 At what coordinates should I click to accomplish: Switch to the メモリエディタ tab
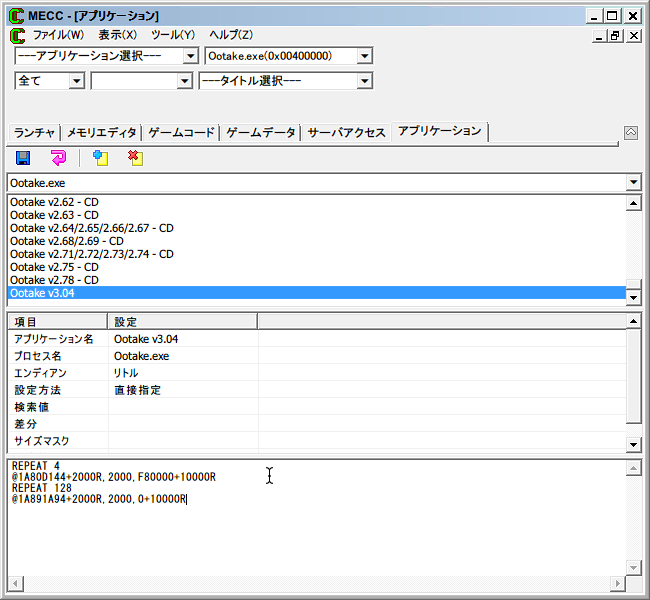pos(102,133)
